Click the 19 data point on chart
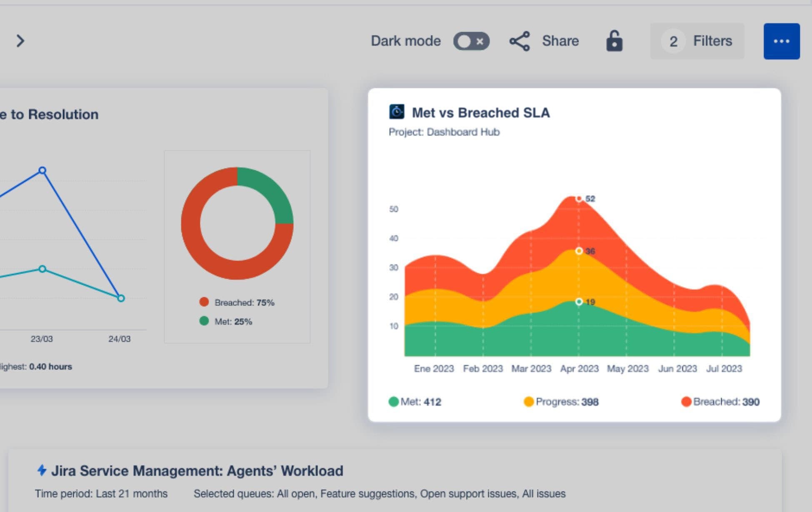This screenshot has width=812, height=512. (579, 302)
